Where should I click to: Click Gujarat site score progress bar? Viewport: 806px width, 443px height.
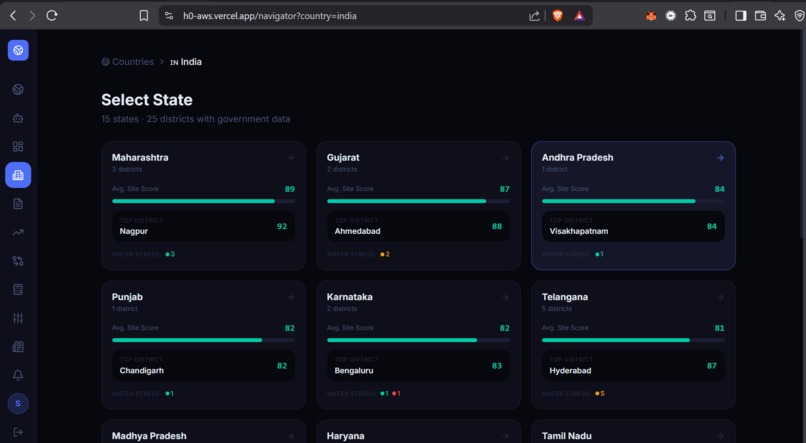pyautogui.click(x=418, y=201)
